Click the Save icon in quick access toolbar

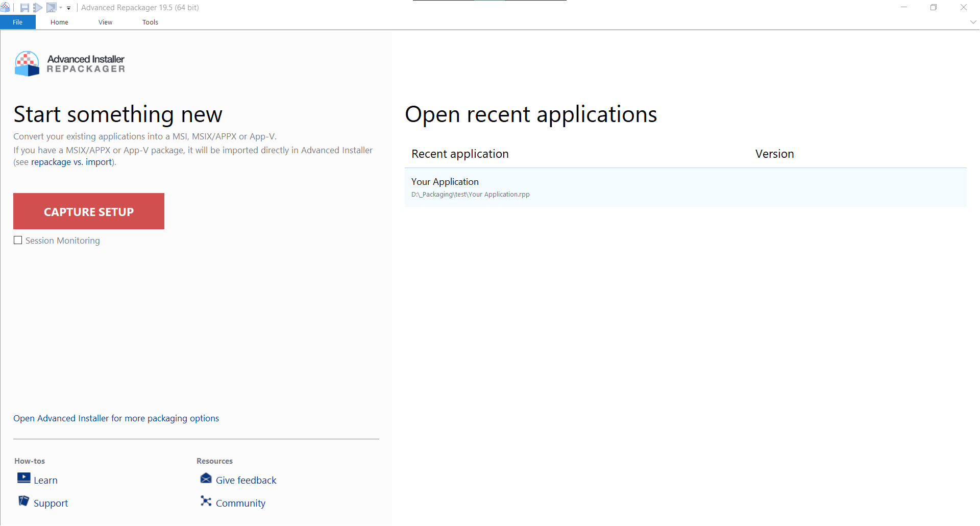pos(24,8)
